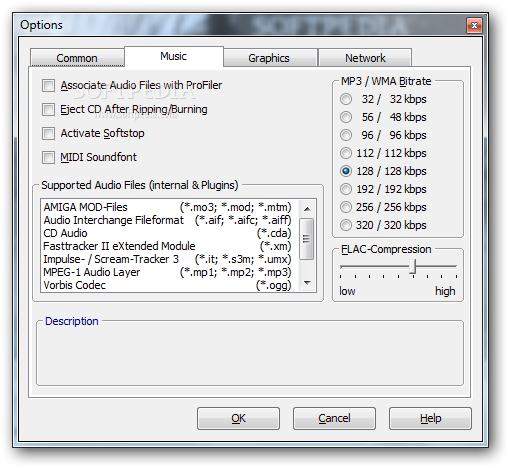
Task: Click scroll down arrow in audio files list
Action: [x=307, y=283]
